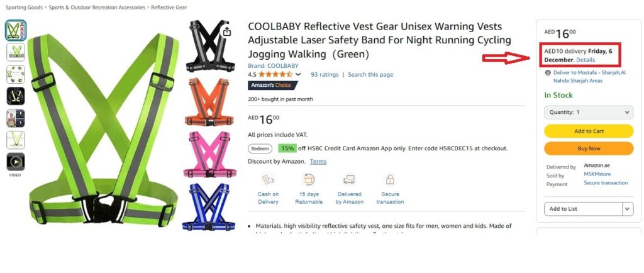Select the first product thumbnail image
The image size is (644, 273).
(x=16, y=30)
